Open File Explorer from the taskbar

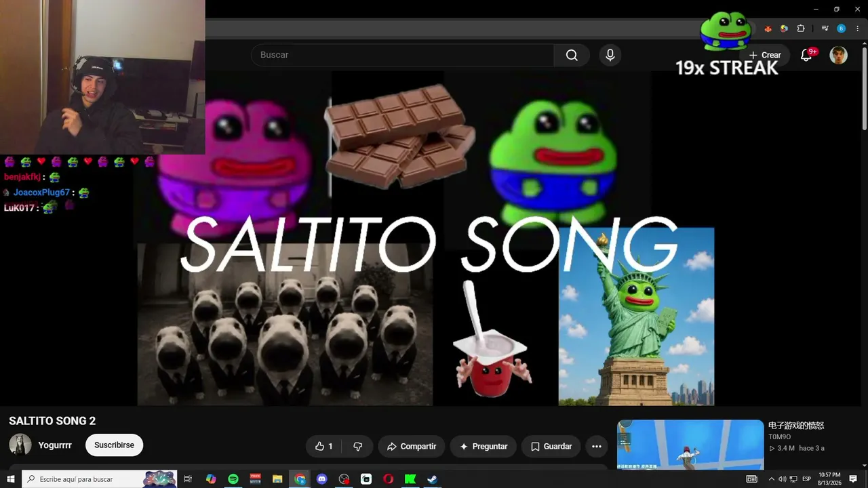coord(277,479)
